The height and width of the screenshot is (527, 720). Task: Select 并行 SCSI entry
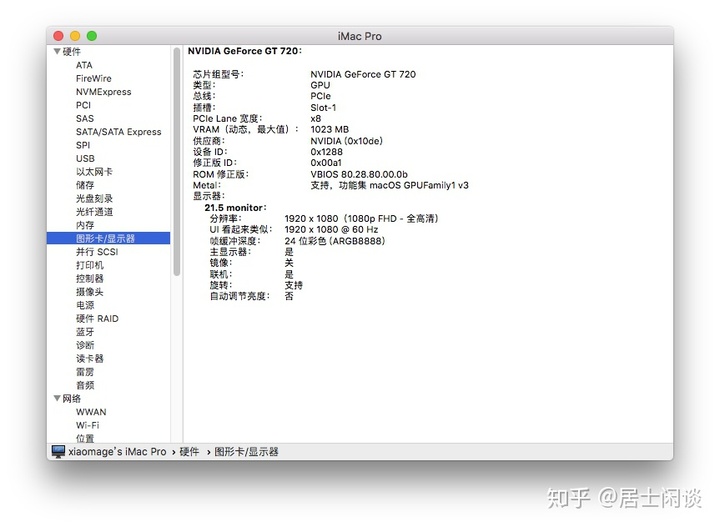[97, 252]
